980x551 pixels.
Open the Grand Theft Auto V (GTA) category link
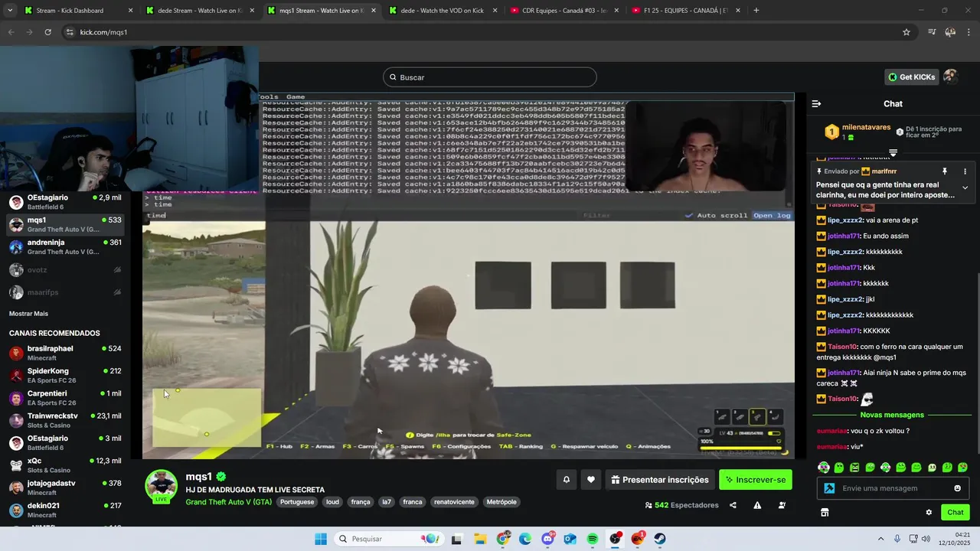tap(228, 502)
